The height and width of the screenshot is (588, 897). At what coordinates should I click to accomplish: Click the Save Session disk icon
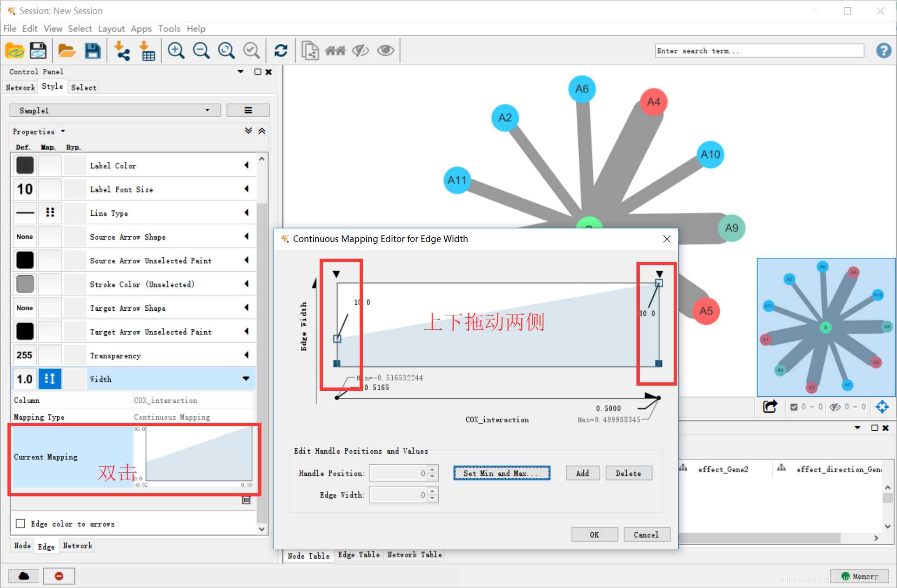[x=38, y=50]
